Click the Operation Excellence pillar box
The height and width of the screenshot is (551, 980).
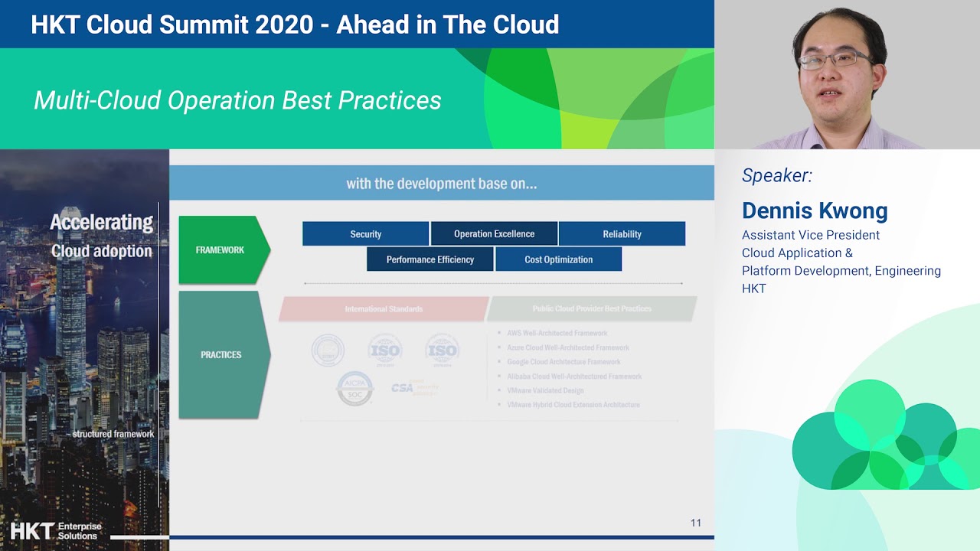494,234
